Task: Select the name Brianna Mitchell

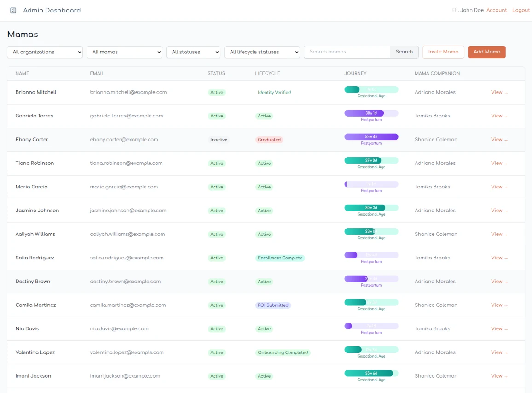Action: (36, 93)
